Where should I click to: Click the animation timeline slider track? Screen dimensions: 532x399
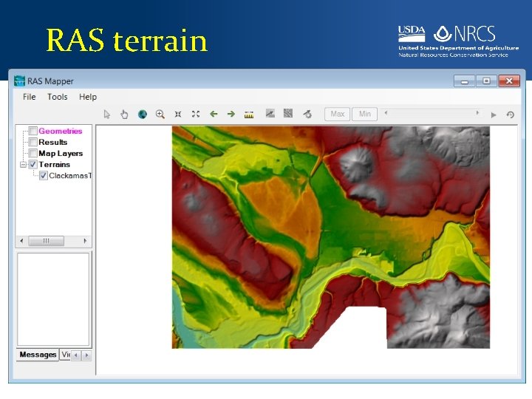click(432, 113)
